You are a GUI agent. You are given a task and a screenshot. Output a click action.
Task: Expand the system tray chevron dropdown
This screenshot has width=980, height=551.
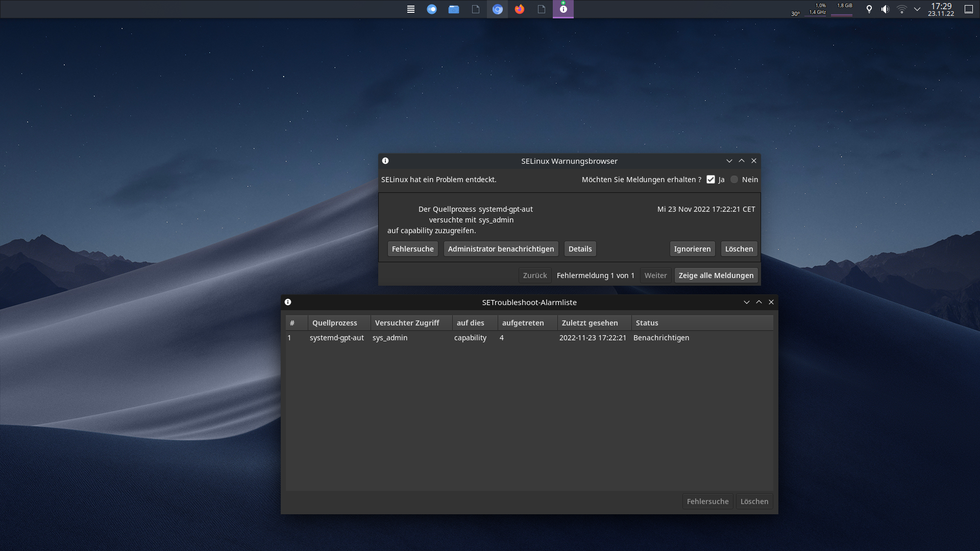[x=917, y=9]
